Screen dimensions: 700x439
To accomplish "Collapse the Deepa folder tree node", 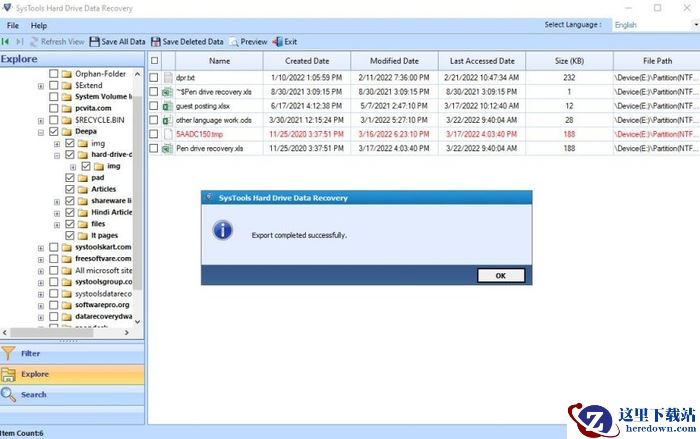I will coord(41,132).
